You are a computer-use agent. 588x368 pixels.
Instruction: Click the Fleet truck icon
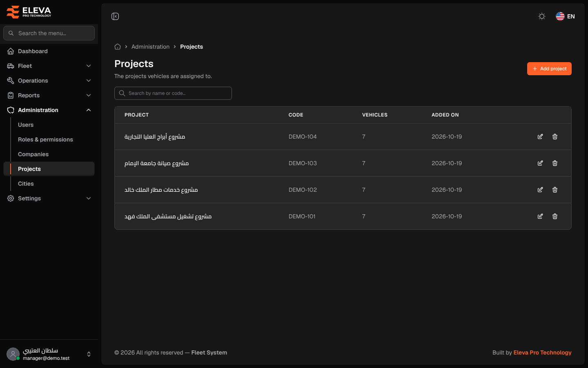click(x=11, y=66)
